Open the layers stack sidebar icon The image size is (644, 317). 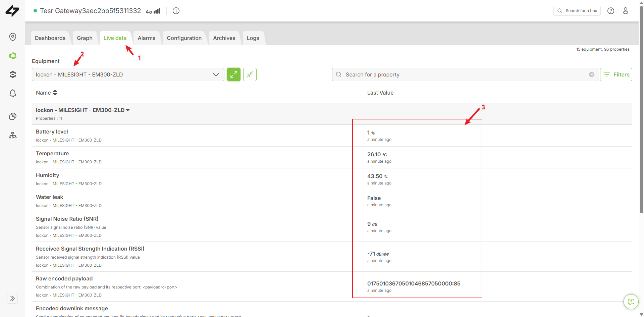[13, 74]
